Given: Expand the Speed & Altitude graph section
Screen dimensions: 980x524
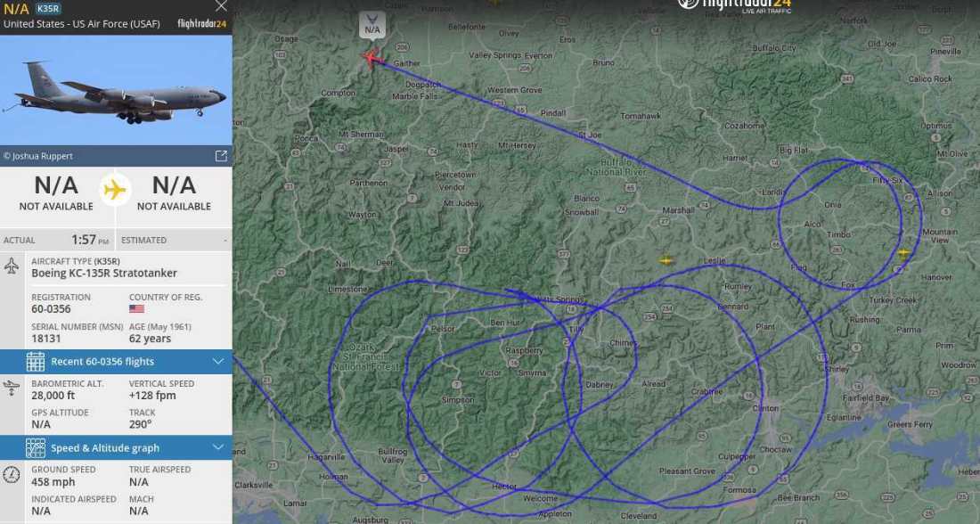Looking at the screenshot, I should [218, 447].
